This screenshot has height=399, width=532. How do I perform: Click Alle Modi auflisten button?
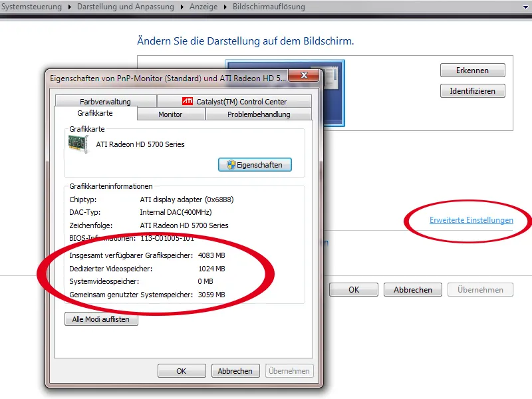click(101, 319)
